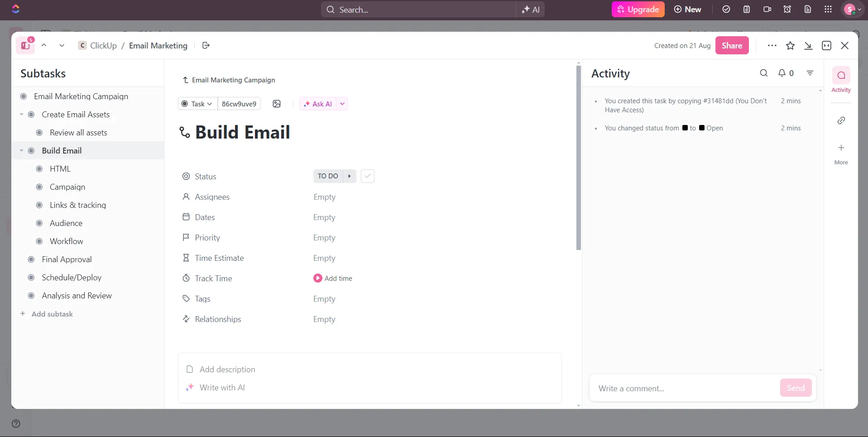Expand the Ask AI dropdown arrow
The width and height of the screenshot is (868, 437).
[x=342, y=104]
